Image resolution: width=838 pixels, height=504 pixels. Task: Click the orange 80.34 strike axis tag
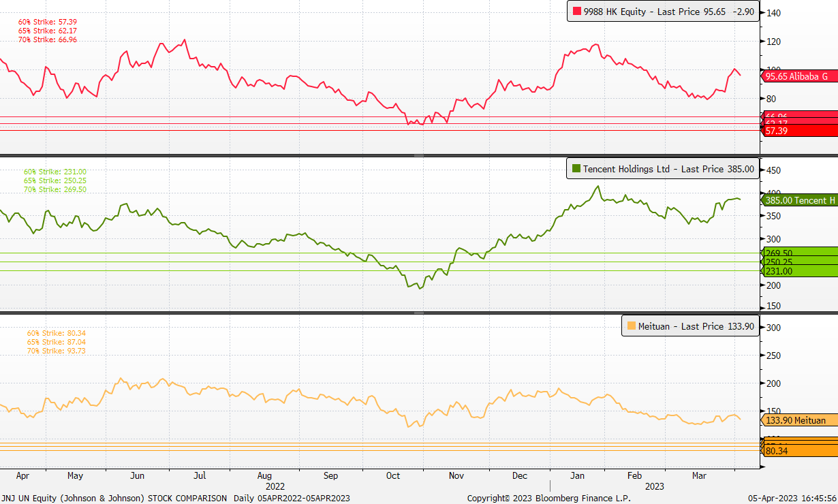coord(799,450)
